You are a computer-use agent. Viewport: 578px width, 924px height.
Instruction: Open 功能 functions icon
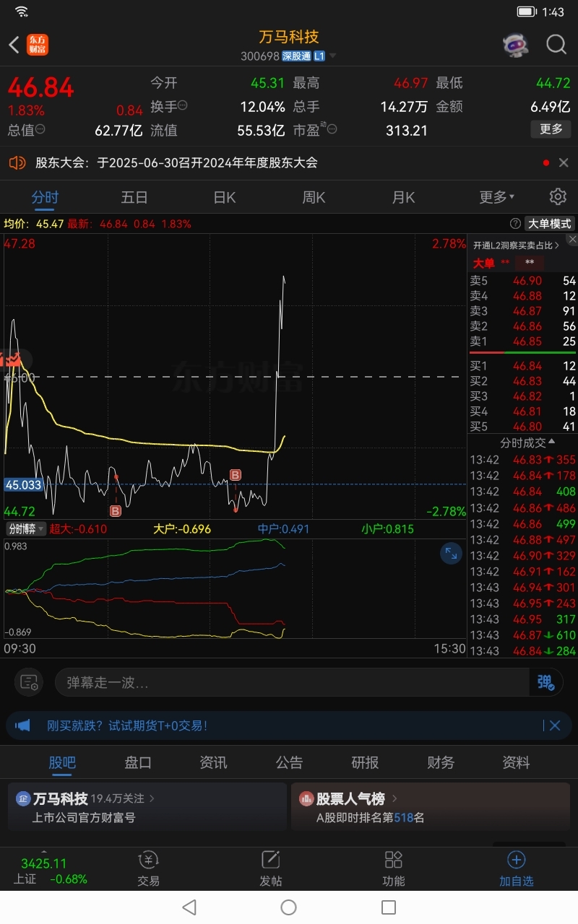click(x=393, y=868)
